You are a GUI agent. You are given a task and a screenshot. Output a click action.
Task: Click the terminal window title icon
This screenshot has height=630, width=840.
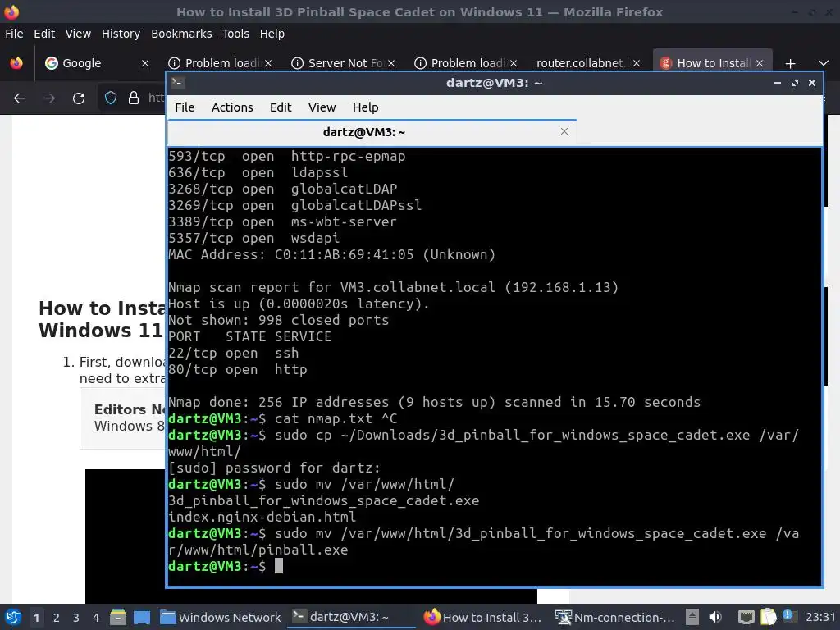pos(178,83)
